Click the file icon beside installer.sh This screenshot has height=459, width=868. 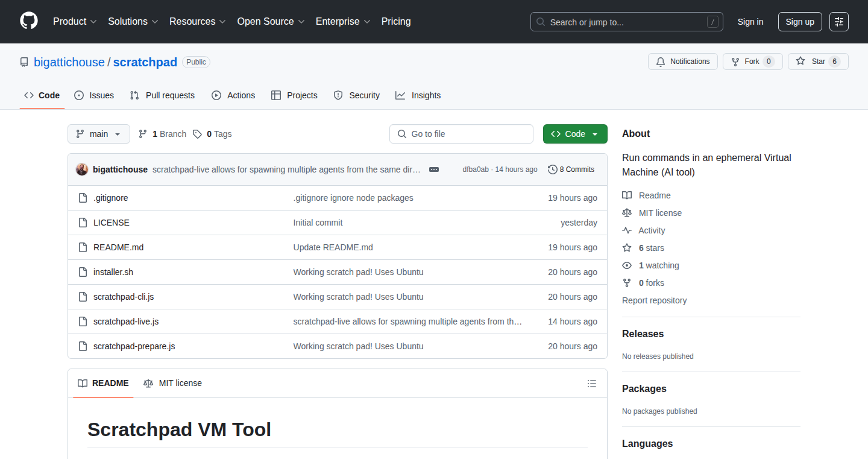tap(83, 272)
